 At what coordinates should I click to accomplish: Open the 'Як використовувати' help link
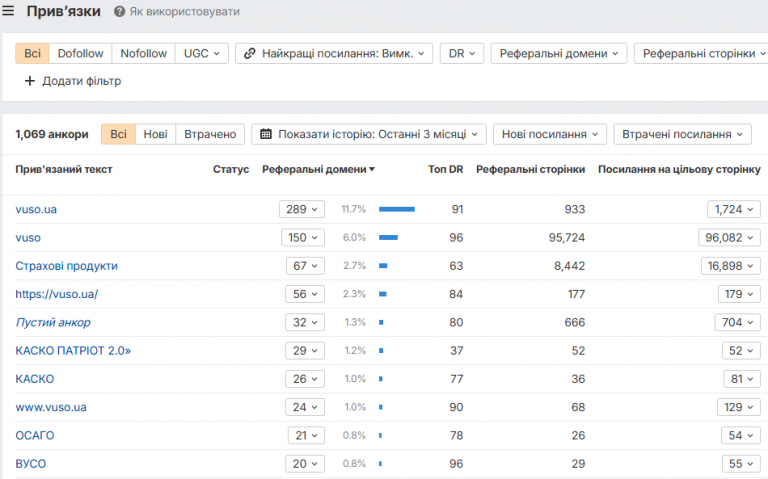[x=184, y=11]
